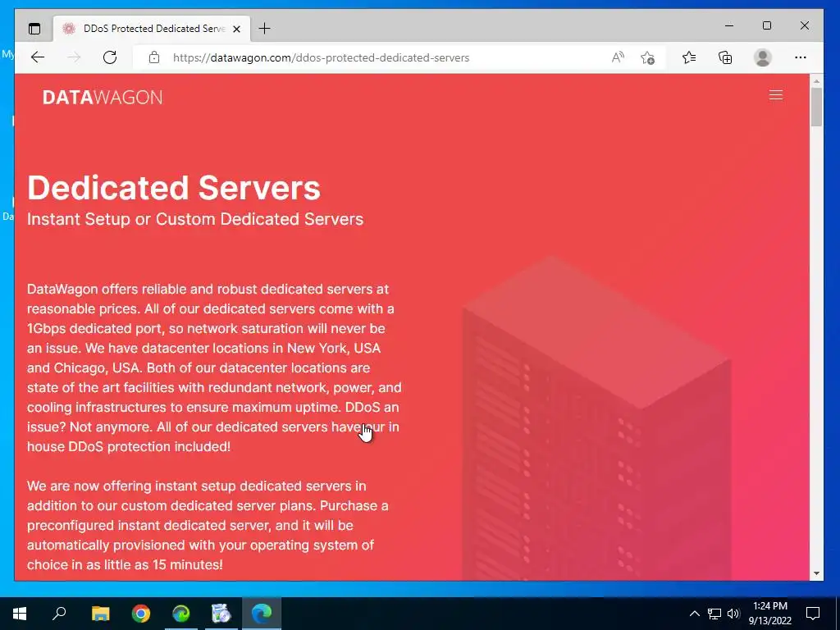Open the installer disc taskbar app
The height and width of the screenshot is (630, 840).
(x=221, y=614)
